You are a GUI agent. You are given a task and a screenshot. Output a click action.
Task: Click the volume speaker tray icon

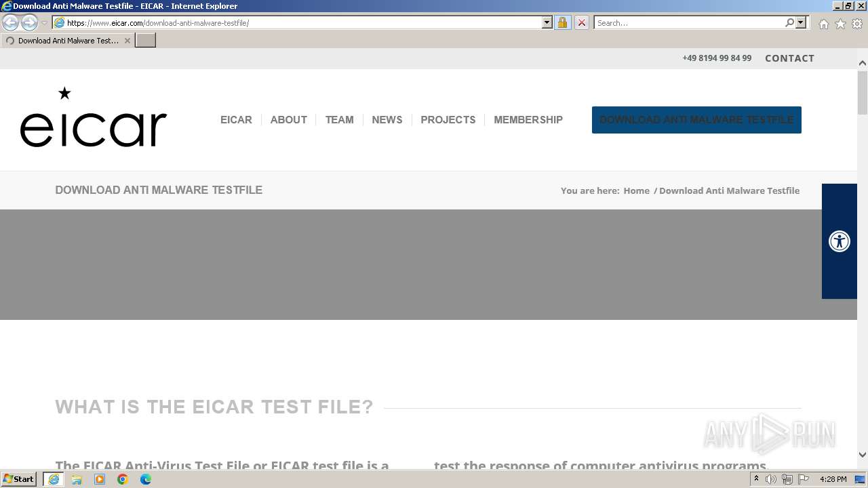(771, 479)
